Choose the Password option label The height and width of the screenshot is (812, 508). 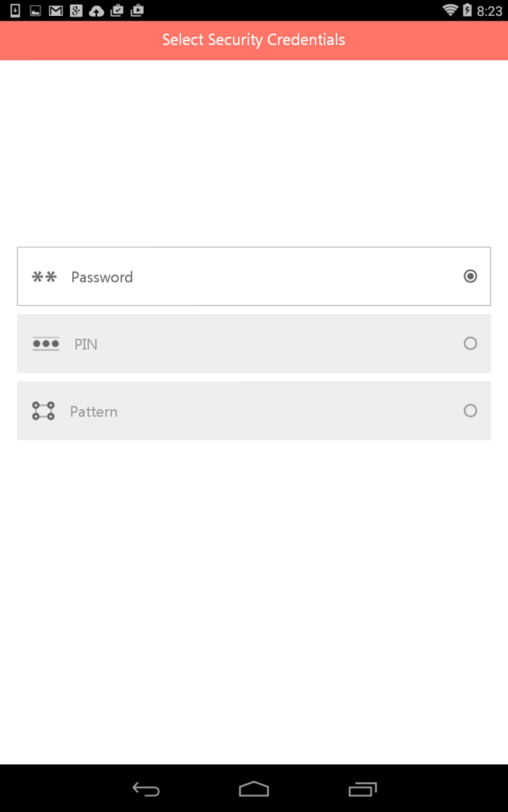click(102, 277)
